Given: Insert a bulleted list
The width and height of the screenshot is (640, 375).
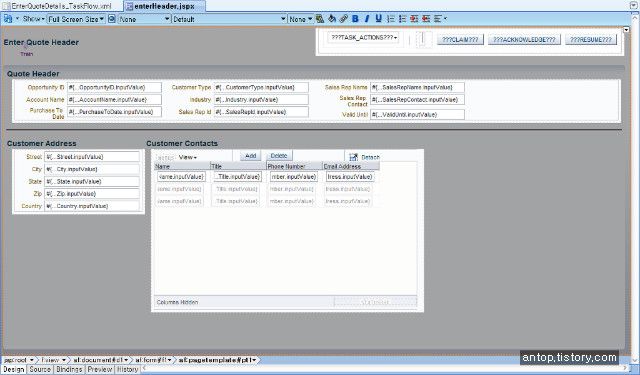Looking at the screenshot, I should tap(402, 19).
